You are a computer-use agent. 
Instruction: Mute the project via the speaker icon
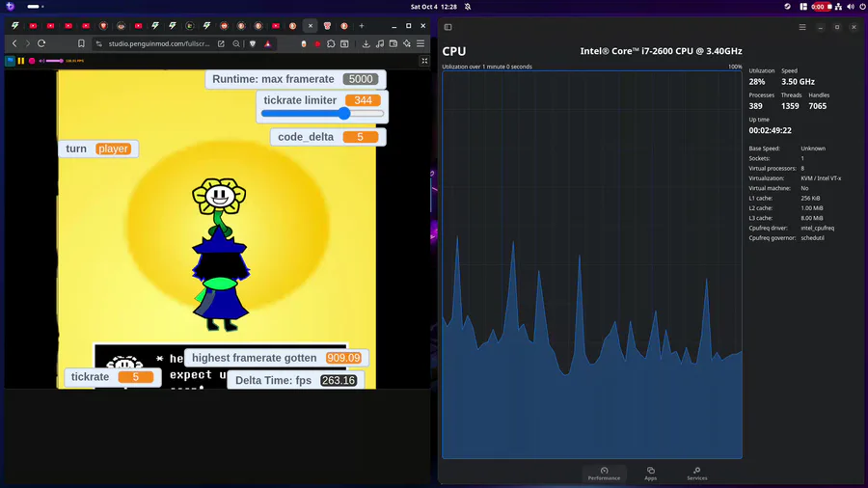(41, 61)
